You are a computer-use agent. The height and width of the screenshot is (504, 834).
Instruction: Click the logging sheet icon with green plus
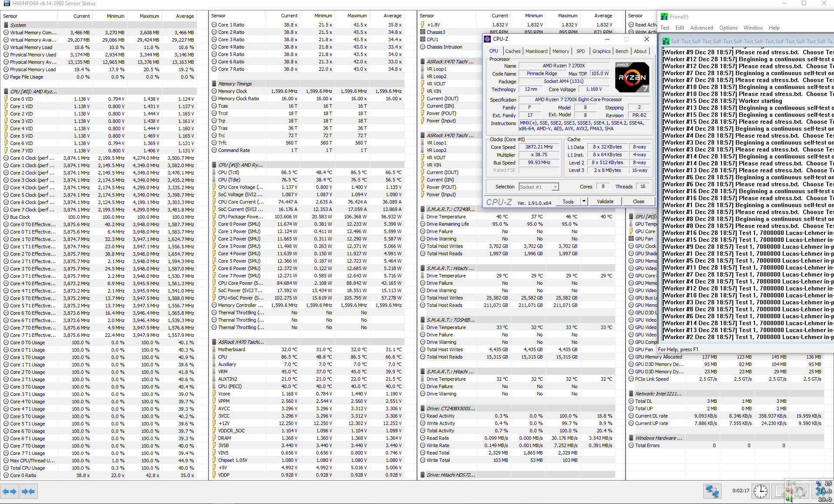pos(781,491)
